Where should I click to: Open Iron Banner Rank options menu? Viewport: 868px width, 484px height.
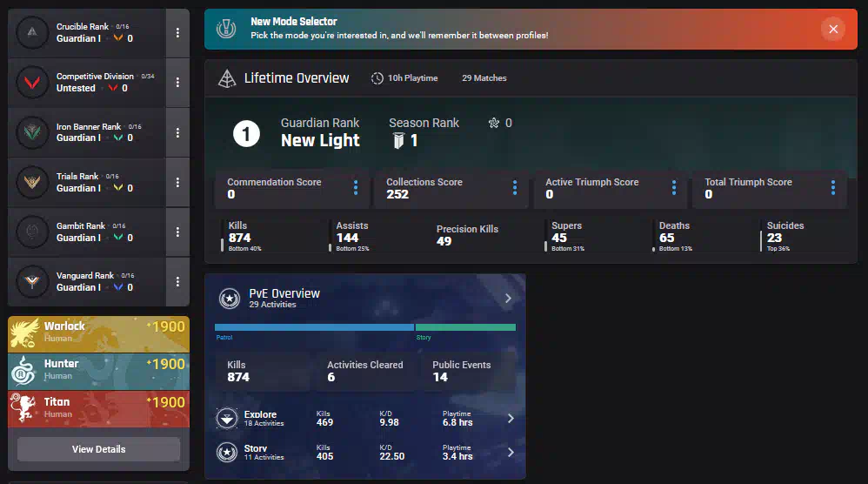tap(177, 132)
